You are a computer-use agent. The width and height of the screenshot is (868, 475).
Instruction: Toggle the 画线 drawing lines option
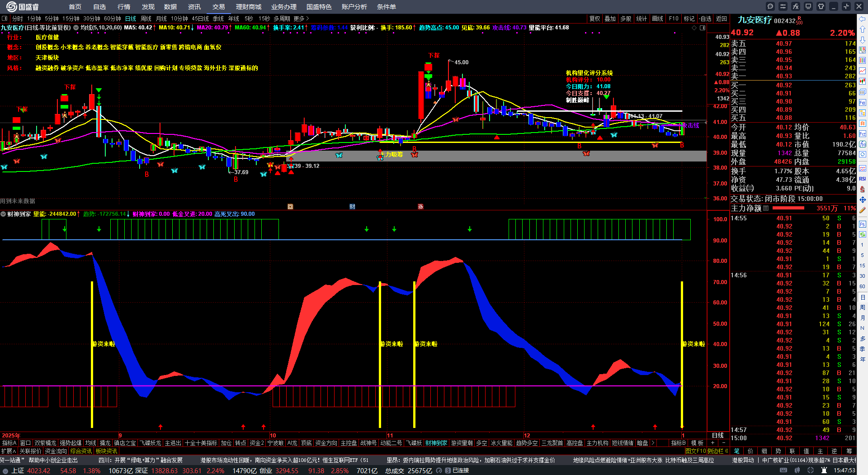[657, 19]
